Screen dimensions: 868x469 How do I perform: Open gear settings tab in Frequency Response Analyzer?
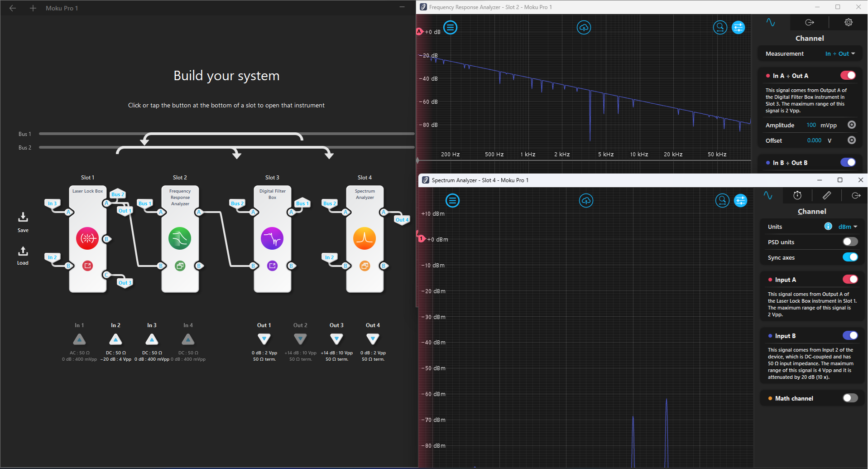pos(849,22)
